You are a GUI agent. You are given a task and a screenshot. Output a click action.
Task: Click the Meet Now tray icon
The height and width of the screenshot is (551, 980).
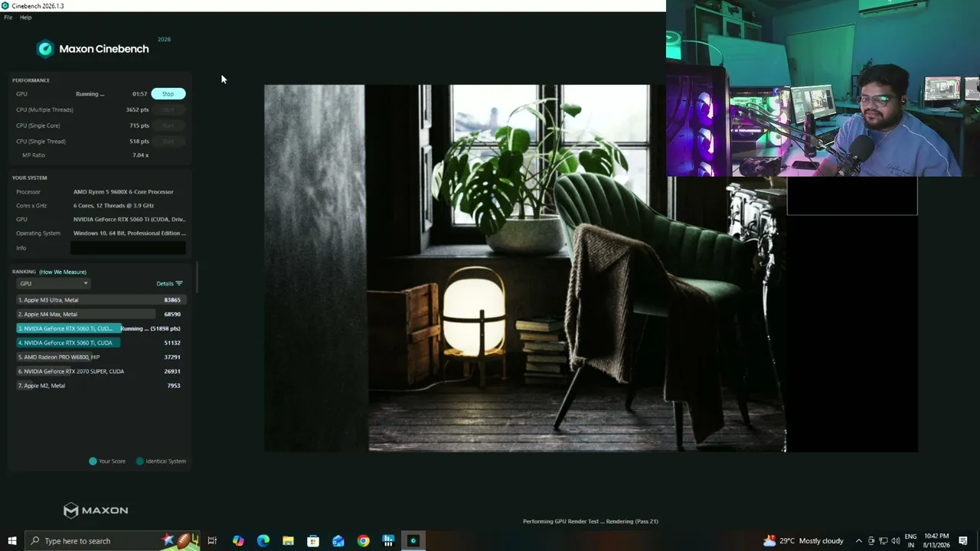871,541
